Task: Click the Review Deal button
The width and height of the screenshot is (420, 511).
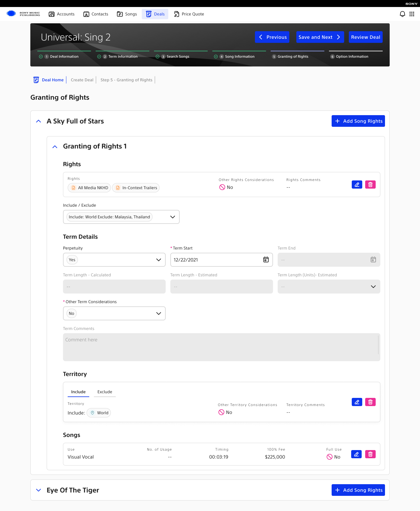Action: [x=366, y=37]
